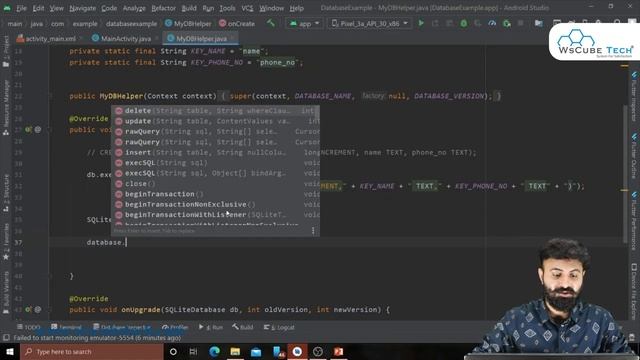The width and height of the screenshot is (640, 360).
Task: Click databaseexample breadcrumb
Action: [x=131, y=24]
